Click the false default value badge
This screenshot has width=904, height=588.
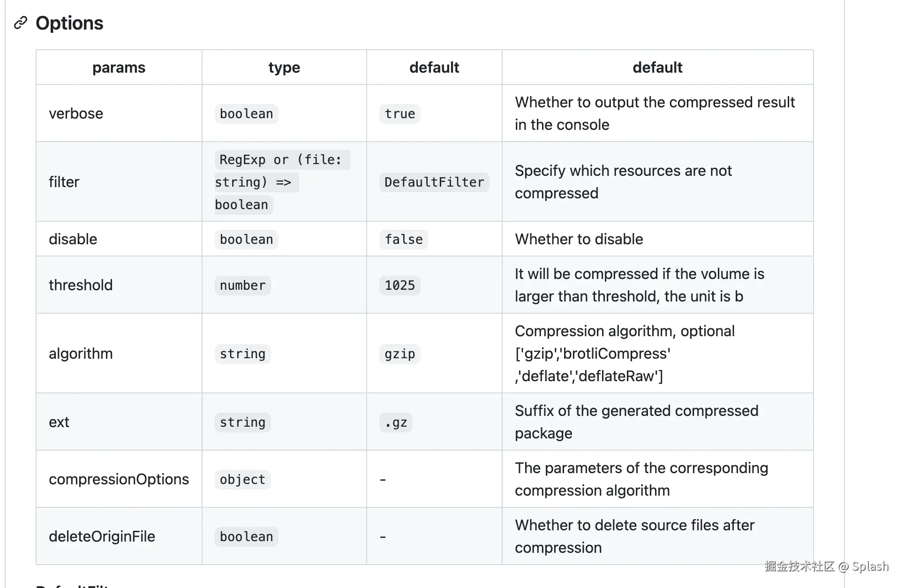tap(403, 240)
